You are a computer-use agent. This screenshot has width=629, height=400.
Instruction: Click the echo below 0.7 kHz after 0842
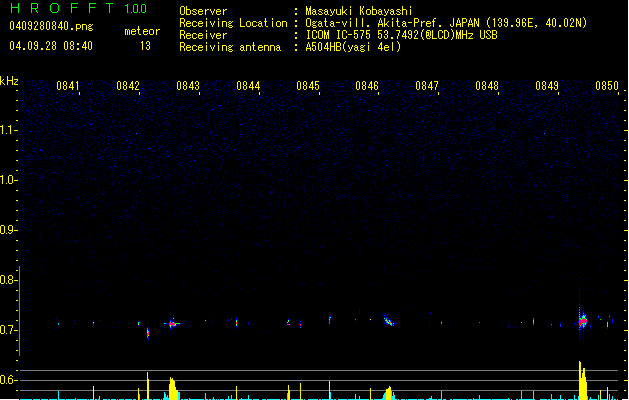148,333
